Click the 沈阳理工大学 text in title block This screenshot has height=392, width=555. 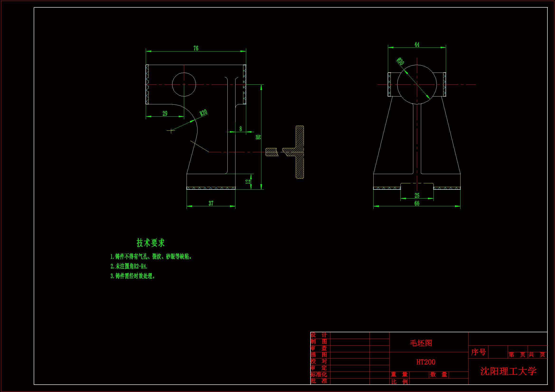tap(508, 371)
